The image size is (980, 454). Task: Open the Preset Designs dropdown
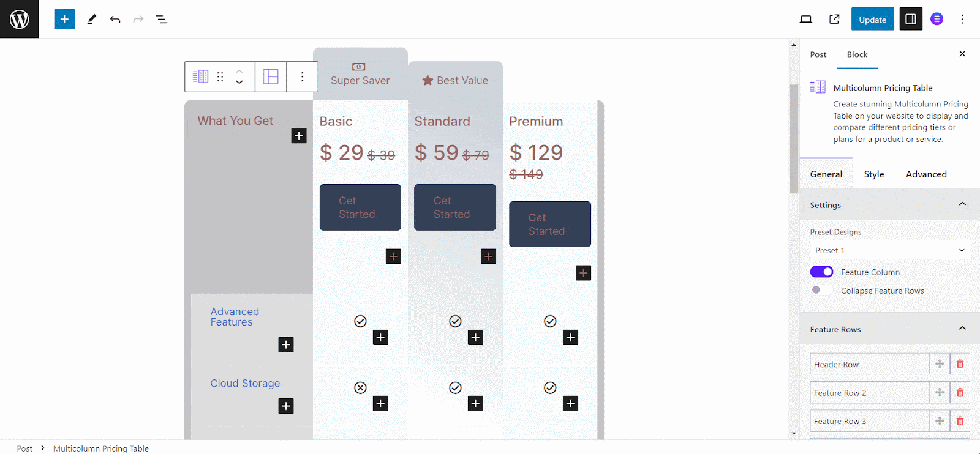click(889, 250)
